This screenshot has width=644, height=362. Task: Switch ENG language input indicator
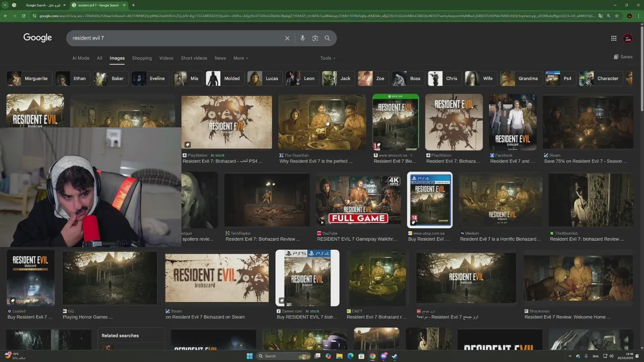[596, 356]
